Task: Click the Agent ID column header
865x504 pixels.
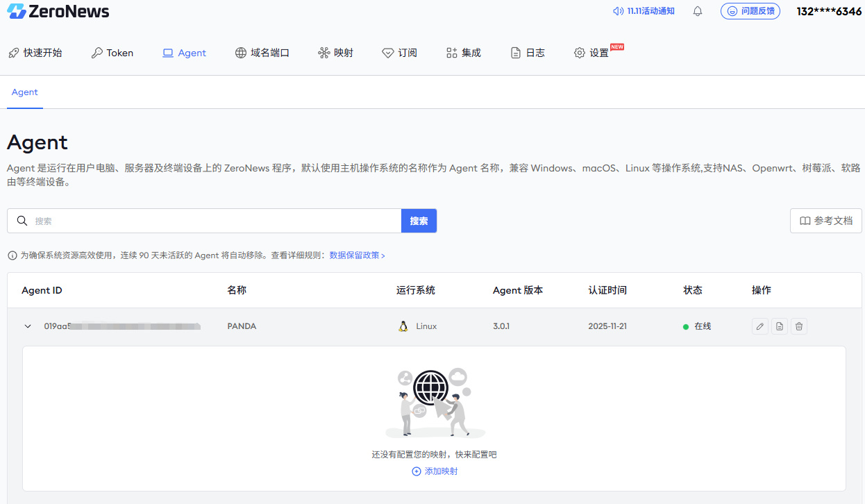Action: click(x=42, y=290)
